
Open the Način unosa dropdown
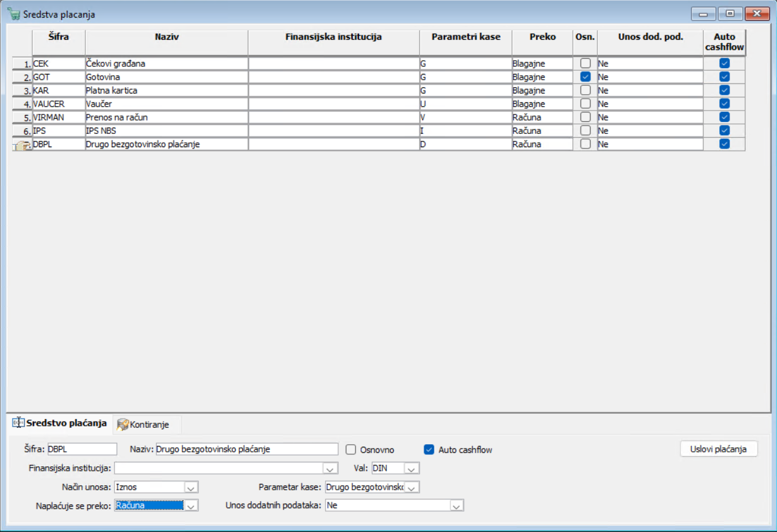[191, 488]
